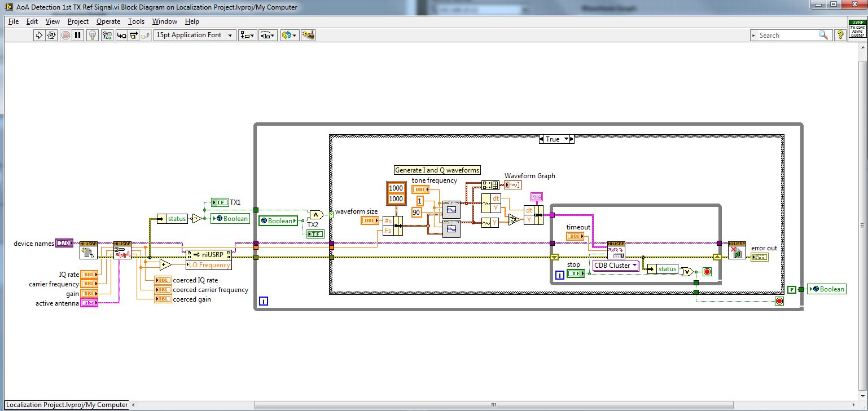868x411 pixels.
Task: Click the Localization Project My Computer status label
Action: pos(67,404)
